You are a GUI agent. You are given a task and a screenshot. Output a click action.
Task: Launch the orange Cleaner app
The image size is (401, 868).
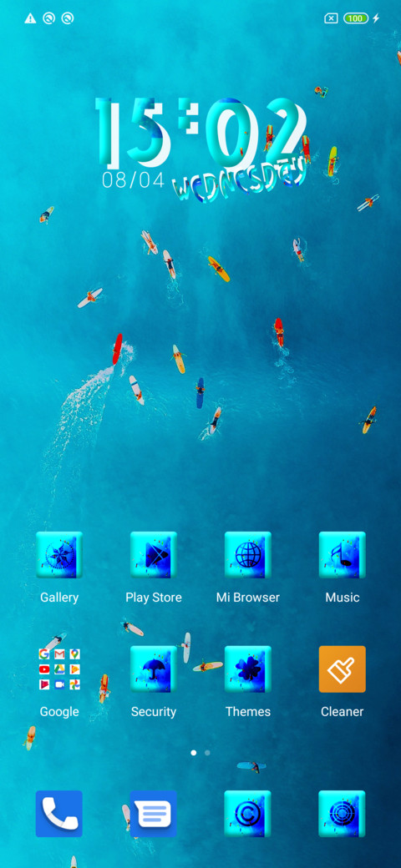(x=343, y=669)
